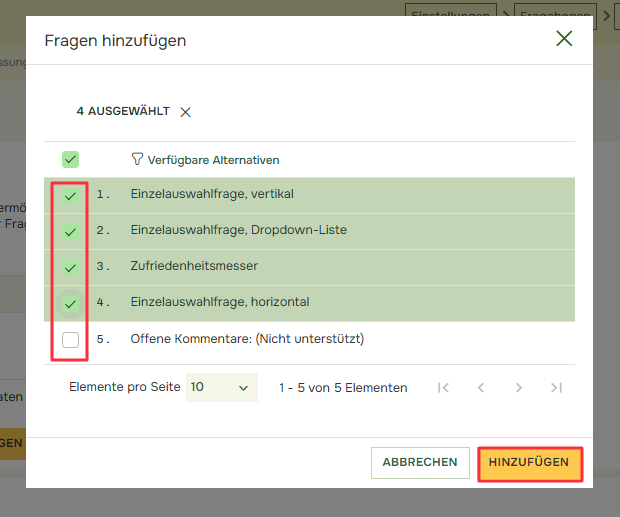Uncheck Einzelauswahlfrage, horizontal checkbox
This screenshot has width=620, height=517.
coord(70,304)
